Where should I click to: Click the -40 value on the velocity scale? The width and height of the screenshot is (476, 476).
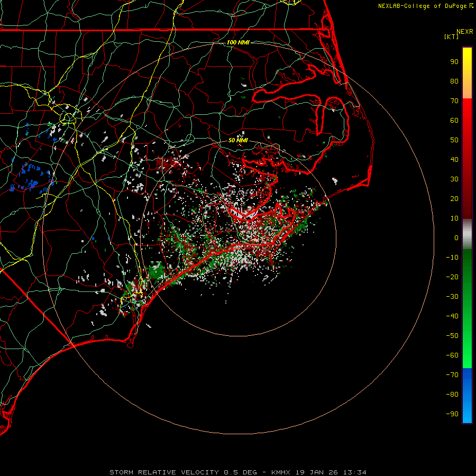452,316
